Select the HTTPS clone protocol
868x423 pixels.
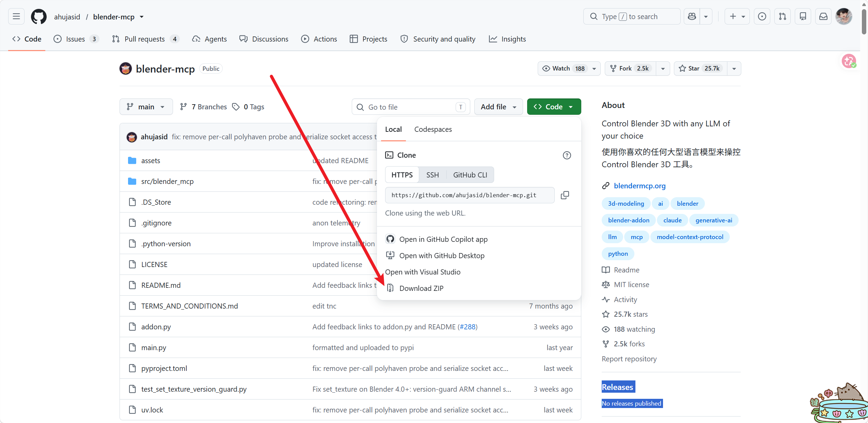(x=402, y=175)
